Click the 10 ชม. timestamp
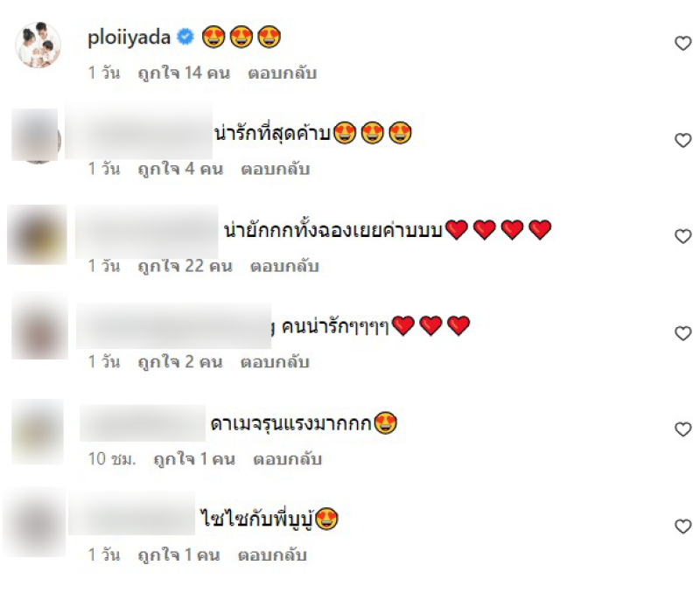The height and width of the screenshot is (593, 700). click(x=112, y=458)
